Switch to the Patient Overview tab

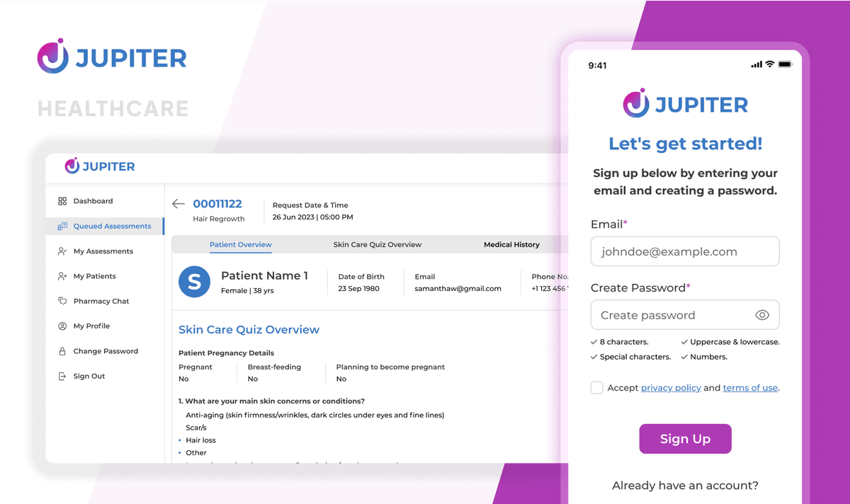(x=240, y=245)
